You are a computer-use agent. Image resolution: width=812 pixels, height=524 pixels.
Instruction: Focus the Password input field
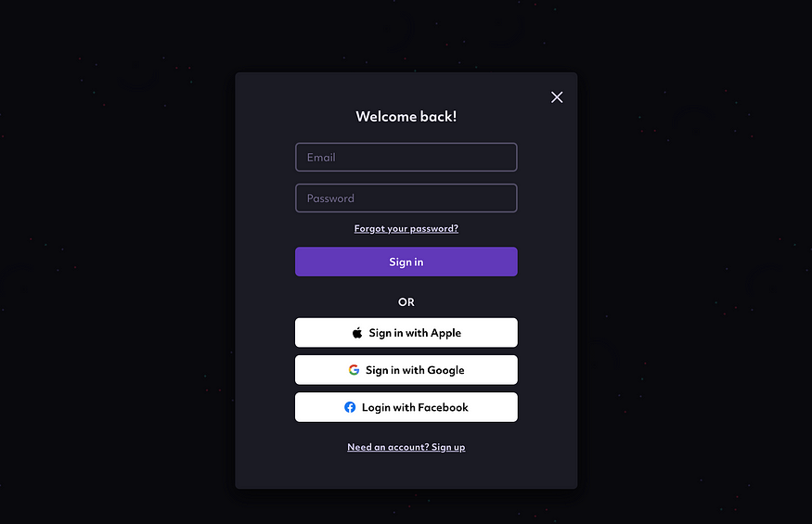pos(406,198)
